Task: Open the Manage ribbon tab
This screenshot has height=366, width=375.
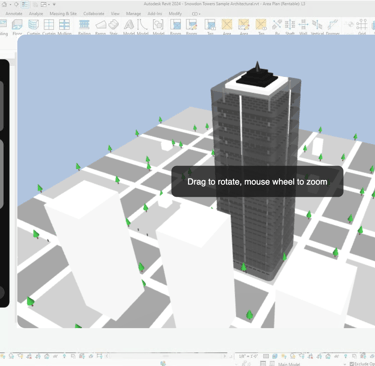Action: [133, 14]
